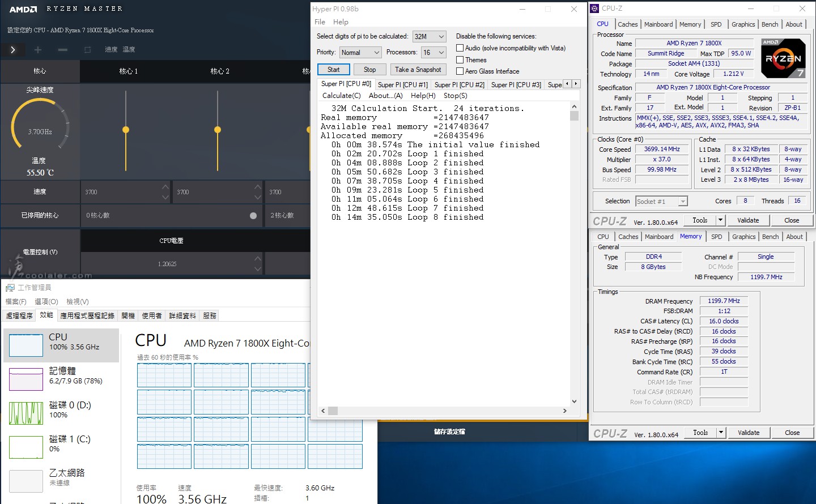
Task: Select Disk 0 (D:) graph thumbnail
Action: [26, 413]
